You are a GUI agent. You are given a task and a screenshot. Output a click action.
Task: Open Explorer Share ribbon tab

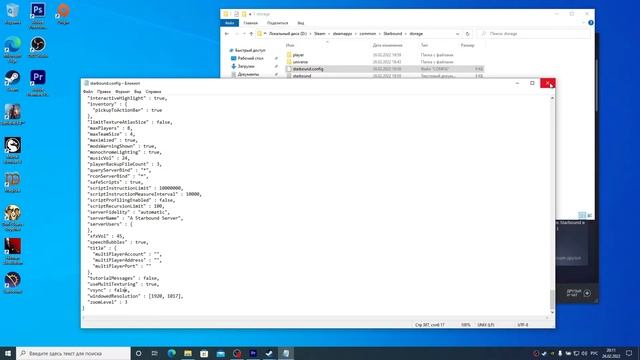pyautogui.click(x=278, y=23)
